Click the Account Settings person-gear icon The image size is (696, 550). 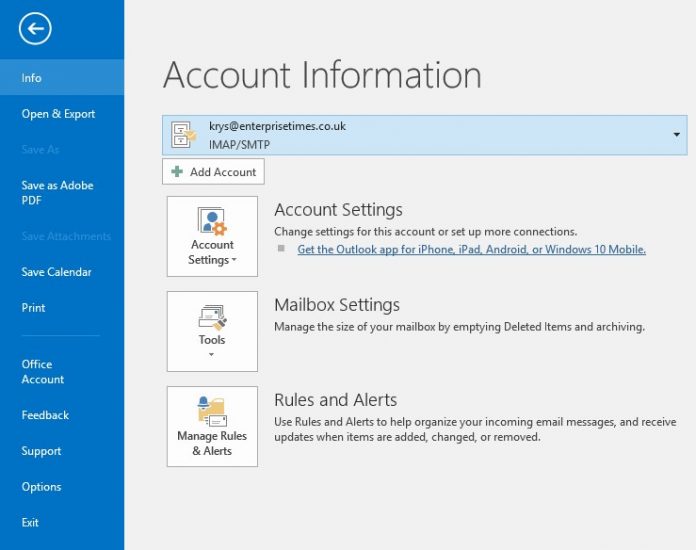[212, 221]
